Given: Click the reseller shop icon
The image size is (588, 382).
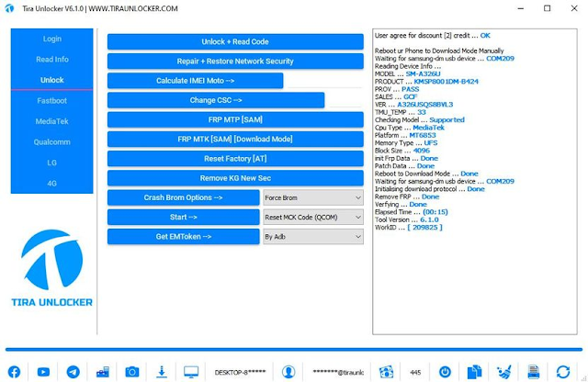Looking at the screenshot, I should (103, 372).
